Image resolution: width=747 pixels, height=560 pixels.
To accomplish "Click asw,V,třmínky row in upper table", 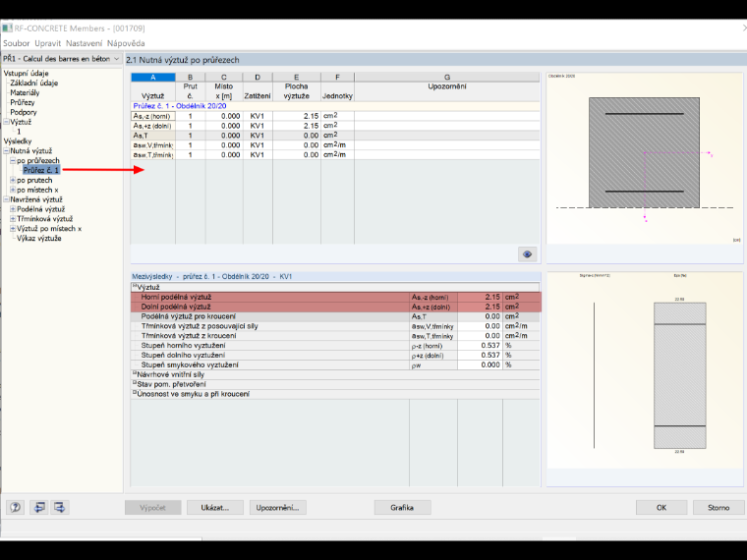I will coord(335,145).
